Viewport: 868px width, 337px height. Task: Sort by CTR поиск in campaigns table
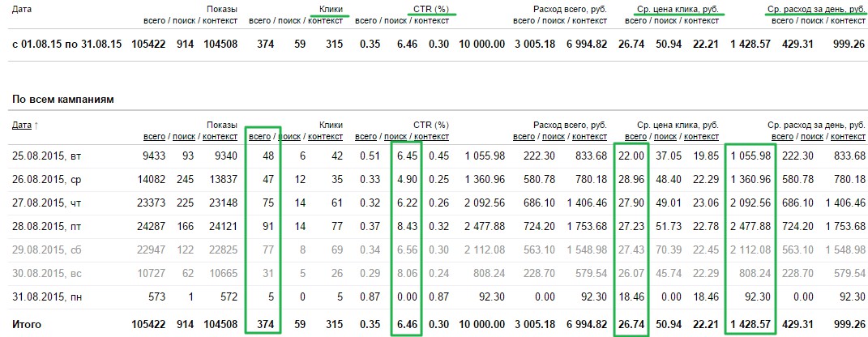[x=396, y=137]
